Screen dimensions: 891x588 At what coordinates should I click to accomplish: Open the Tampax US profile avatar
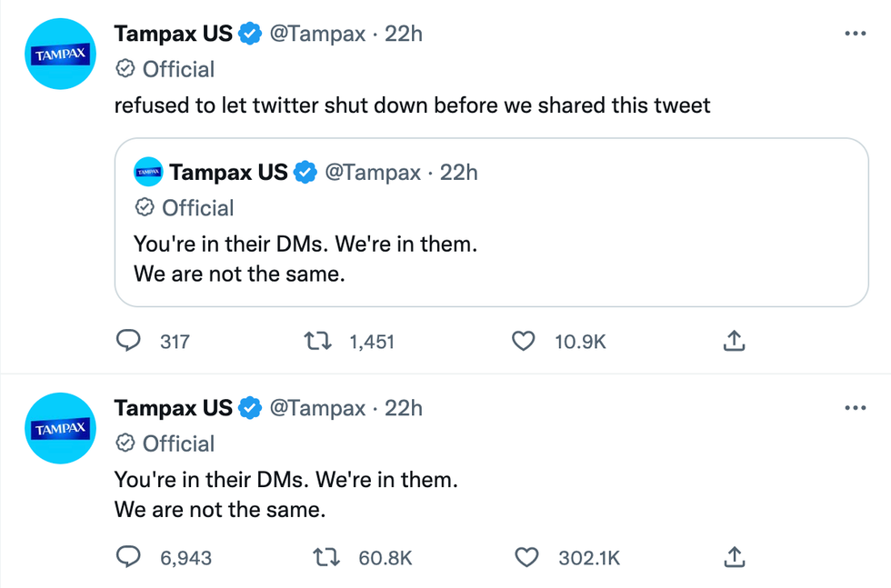pos(60,54)
